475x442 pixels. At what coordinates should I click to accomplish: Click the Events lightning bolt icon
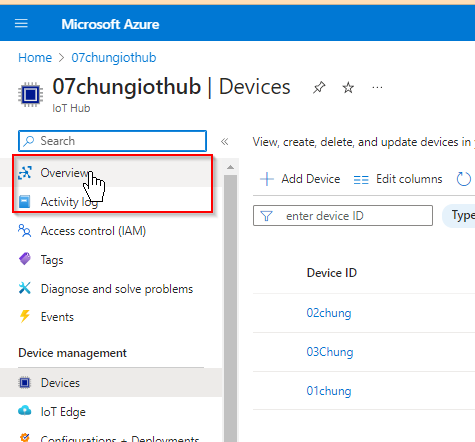(25, 316)
